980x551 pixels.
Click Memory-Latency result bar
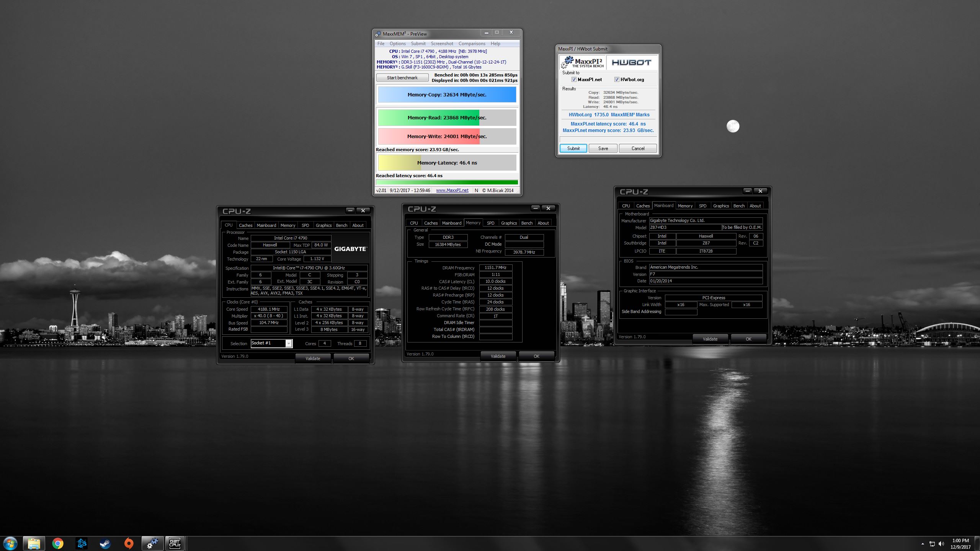click(447, 163)
